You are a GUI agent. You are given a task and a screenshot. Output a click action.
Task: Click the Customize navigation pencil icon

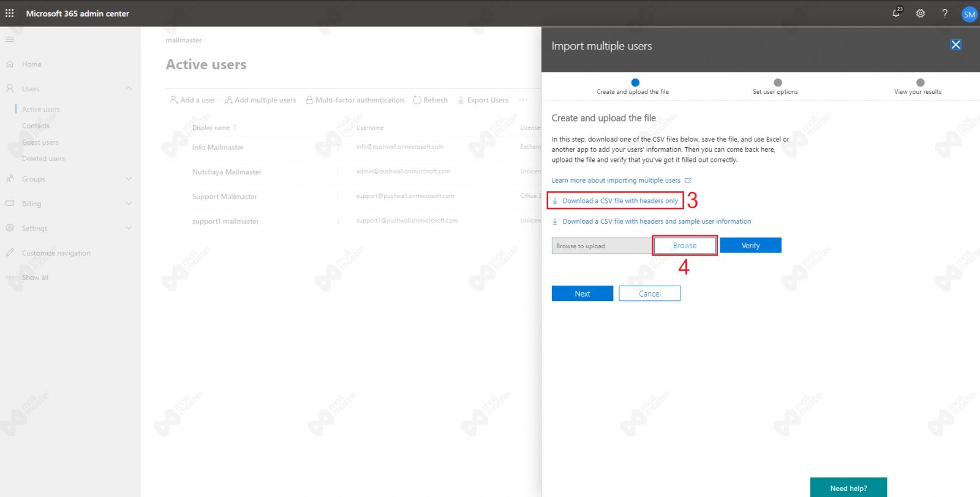pyautogui.click(x=10, y=252)
